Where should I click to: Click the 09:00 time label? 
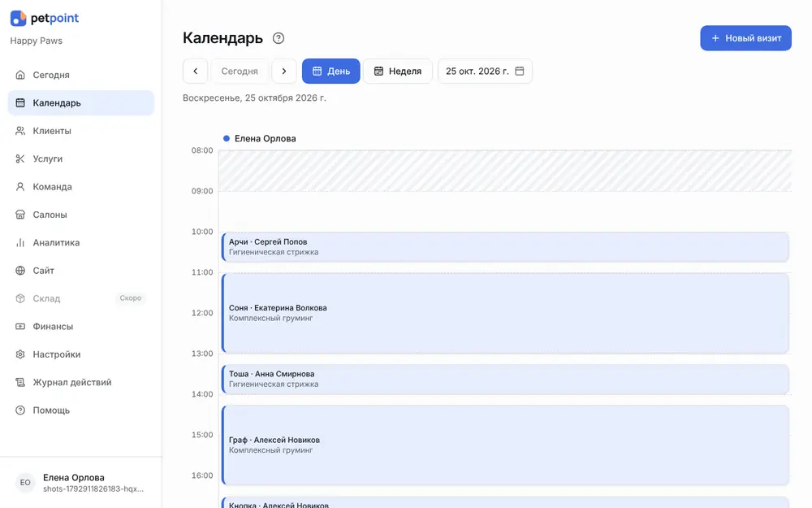pos(202,191)
